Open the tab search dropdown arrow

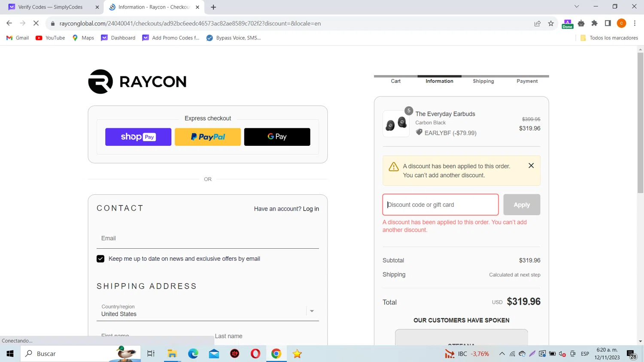577,6
